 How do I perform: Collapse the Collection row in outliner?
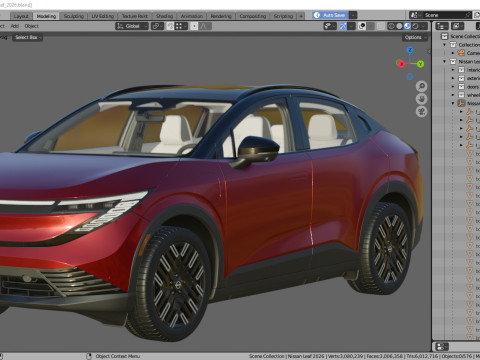pyautogui.click(x=444, y=45)
